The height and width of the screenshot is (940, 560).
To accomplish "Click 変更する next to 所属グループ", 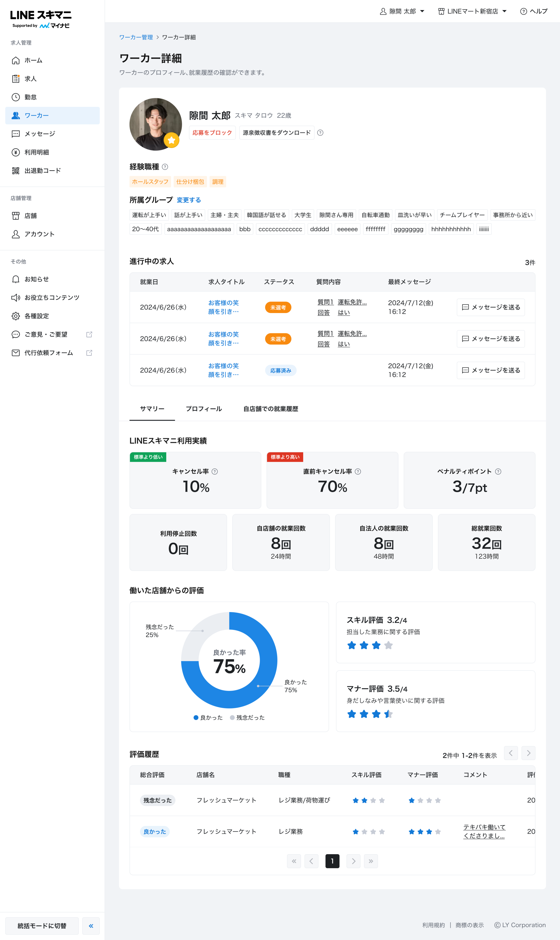I will coord(189,200).
